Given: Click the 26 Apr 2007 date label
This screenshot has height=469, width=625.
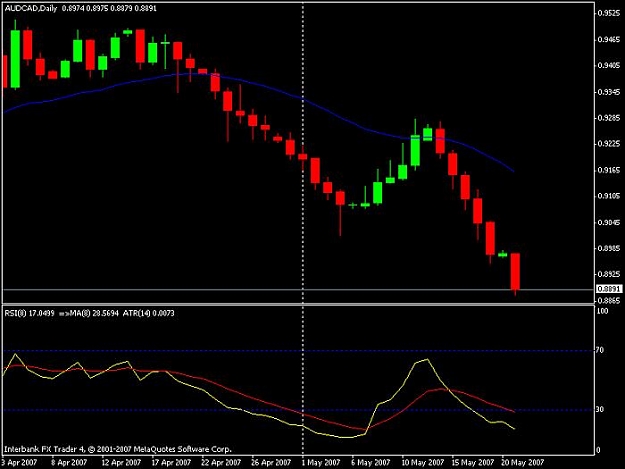Looking at the screenshot, I should (271, 463).
